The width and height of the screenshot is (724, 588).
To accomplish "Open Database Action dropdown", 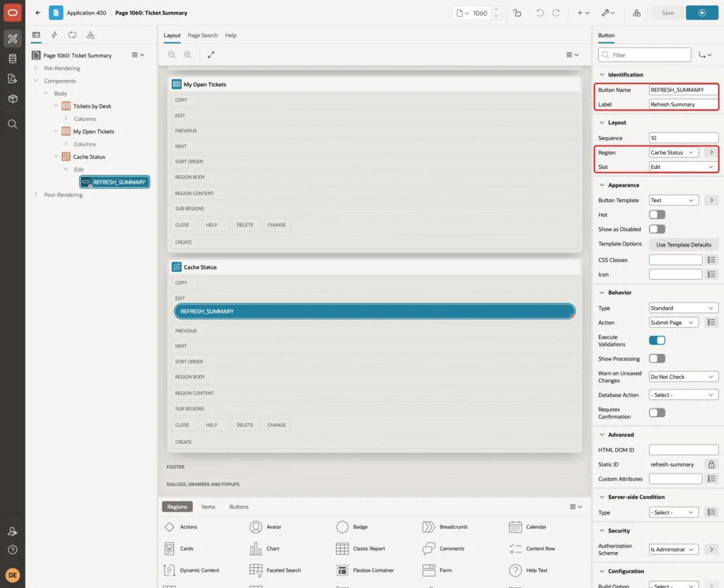I will click(x=684, y=394).
